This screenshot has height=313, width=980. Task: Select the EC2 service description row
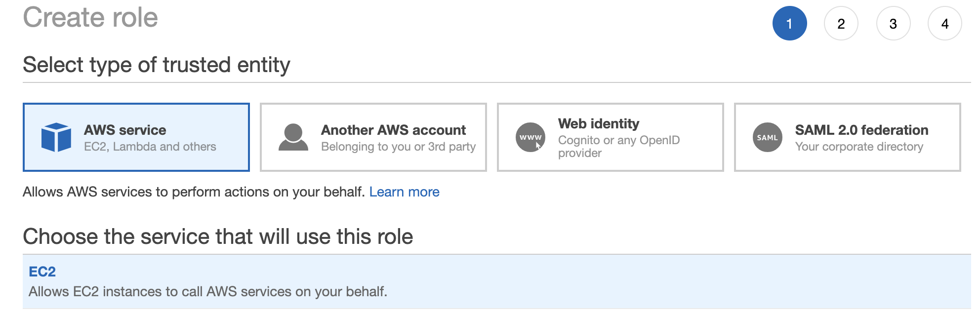coord(207,291)
